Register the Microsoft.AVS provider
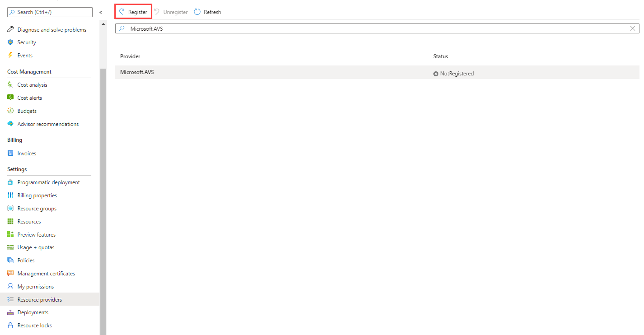 click(133, 12)
